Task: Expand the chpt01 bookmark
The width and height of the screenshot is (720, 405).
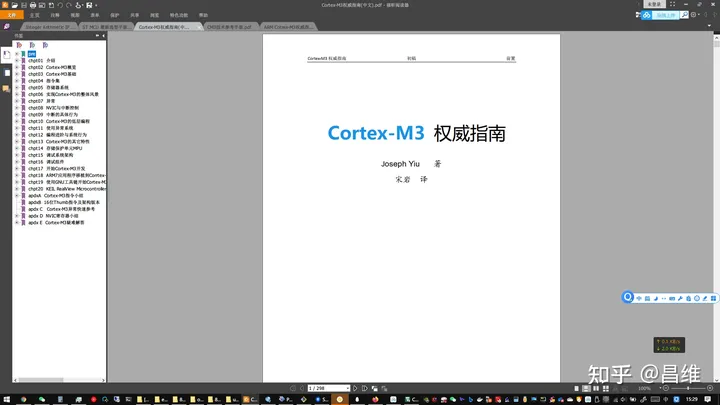Action: [x=17, y=61]
